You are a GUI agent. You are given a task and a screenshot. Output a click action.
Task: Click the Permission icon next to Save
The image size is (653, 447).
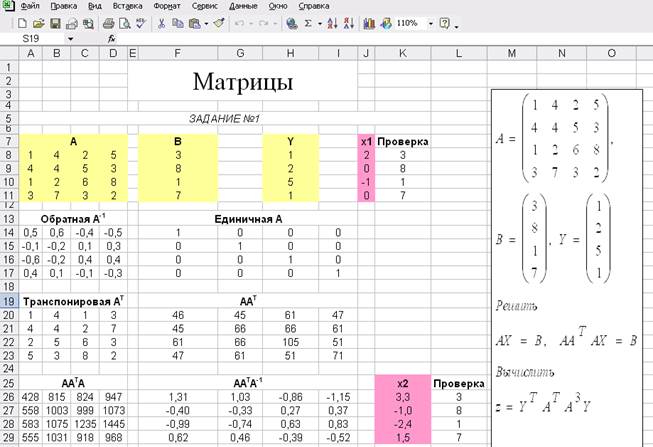tap(72, 23)
